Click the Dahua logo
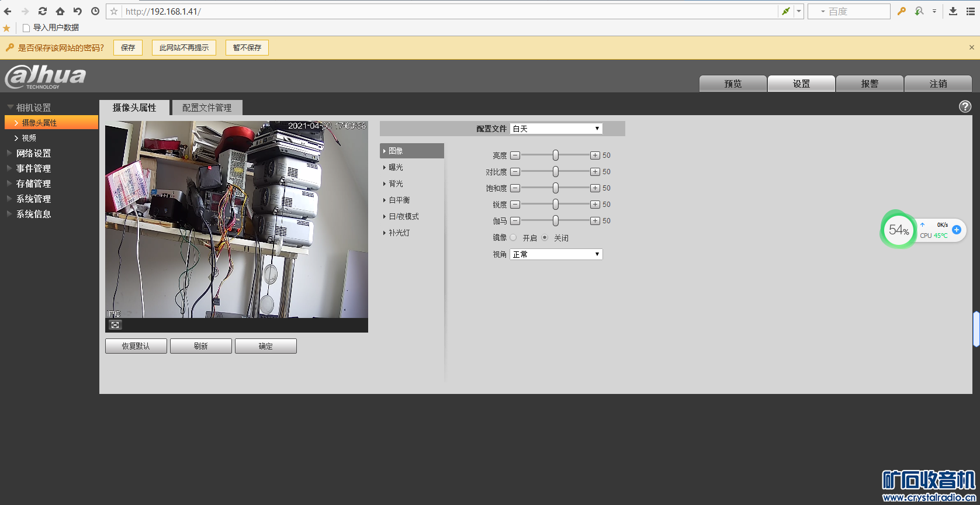Image resolution: width=980 pixels, height=505 pixels. coord(46,77)
